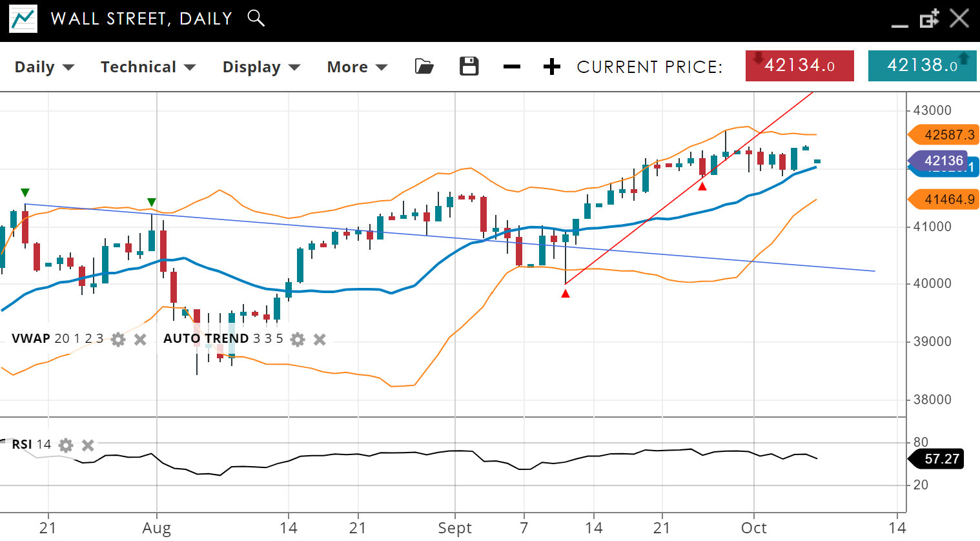Click the red trend line start marker
This screenshot has height=541, width=980.
click(566, 294)
